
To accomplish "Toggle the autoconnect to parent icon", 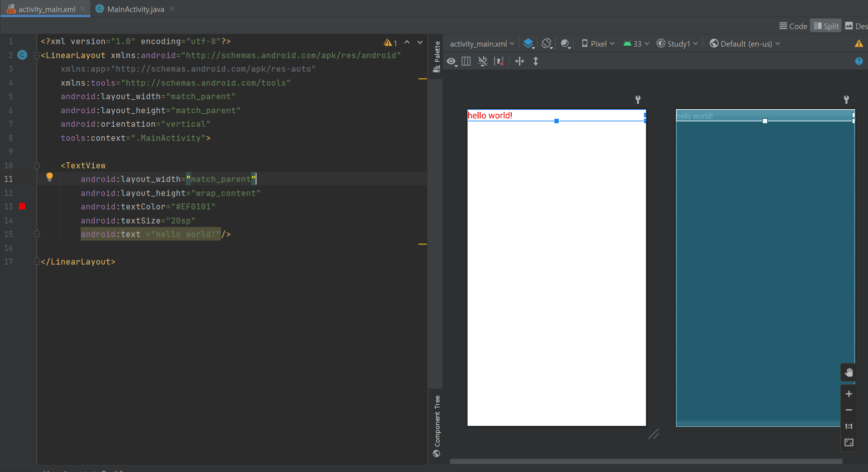I will coord(483,61).
